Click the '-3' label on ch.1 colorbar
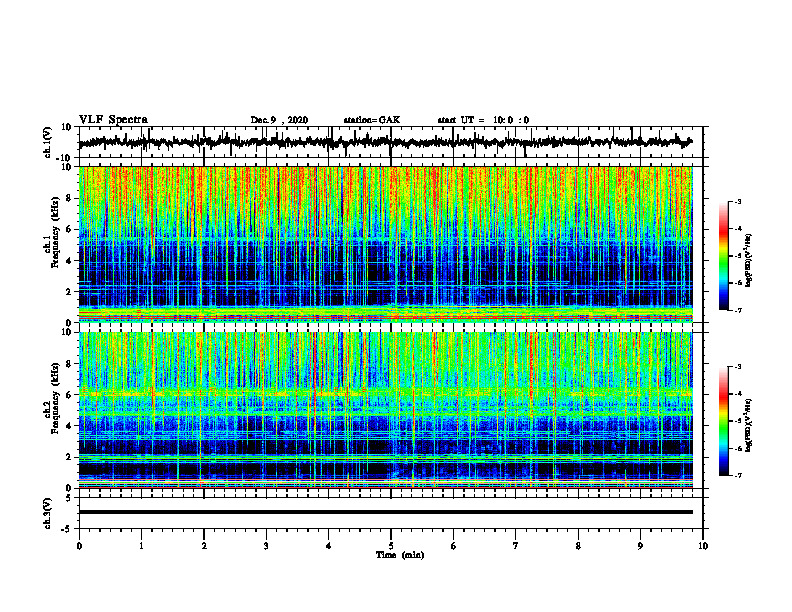Image resolution: width=792 pixels, height=612 pixels. [738, 201]
